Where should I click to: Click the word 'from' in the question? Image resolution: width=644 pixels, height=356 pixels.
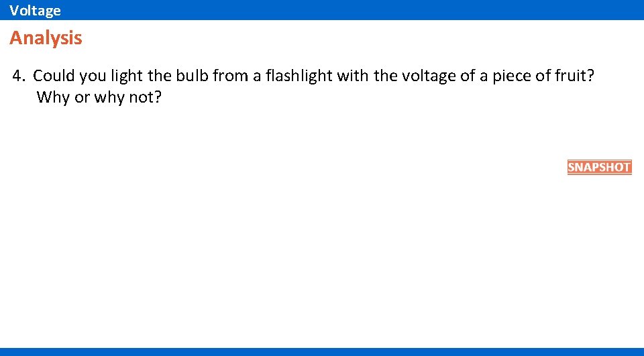(230, 76)
